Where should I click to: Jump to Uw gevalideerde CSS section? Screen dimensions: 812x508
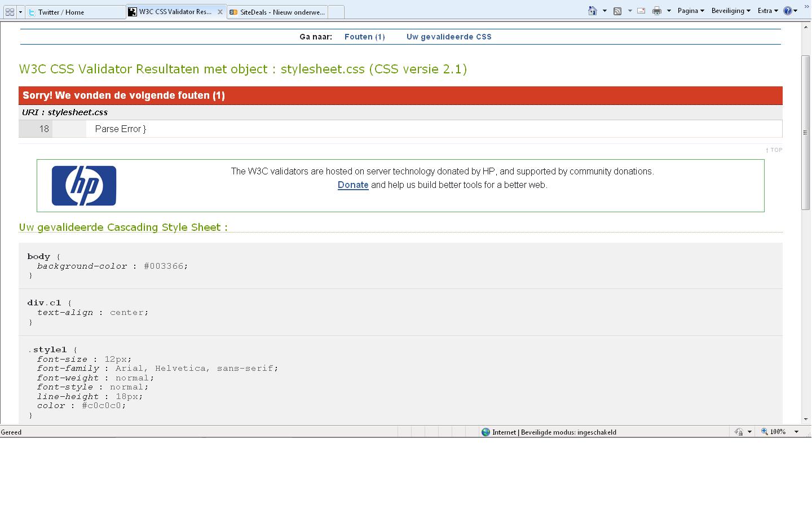click(449, 37)
